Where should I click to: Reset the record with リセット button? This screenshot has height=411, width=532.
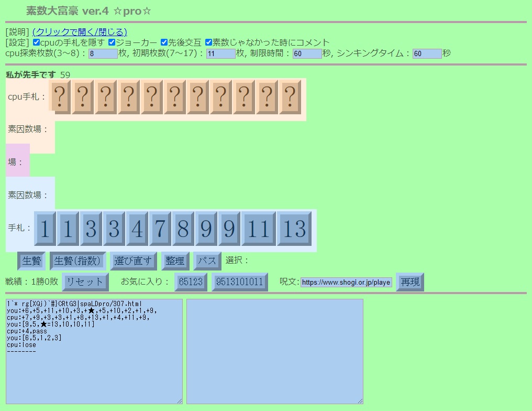tap(85, 282)
